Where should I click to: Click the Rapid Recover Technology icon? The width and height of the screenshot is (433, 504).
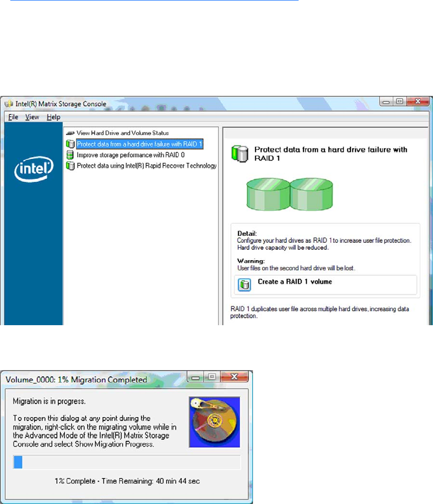point(70,165)
